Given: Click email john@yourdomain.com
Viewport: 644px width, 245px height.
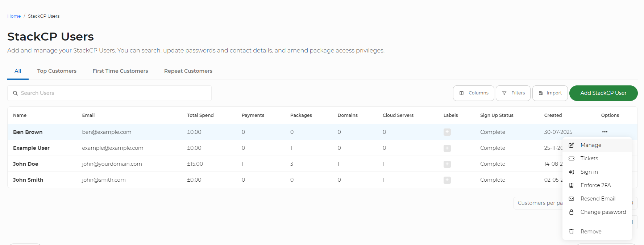Looking at the screenshot, I should [x=112, y=164].
